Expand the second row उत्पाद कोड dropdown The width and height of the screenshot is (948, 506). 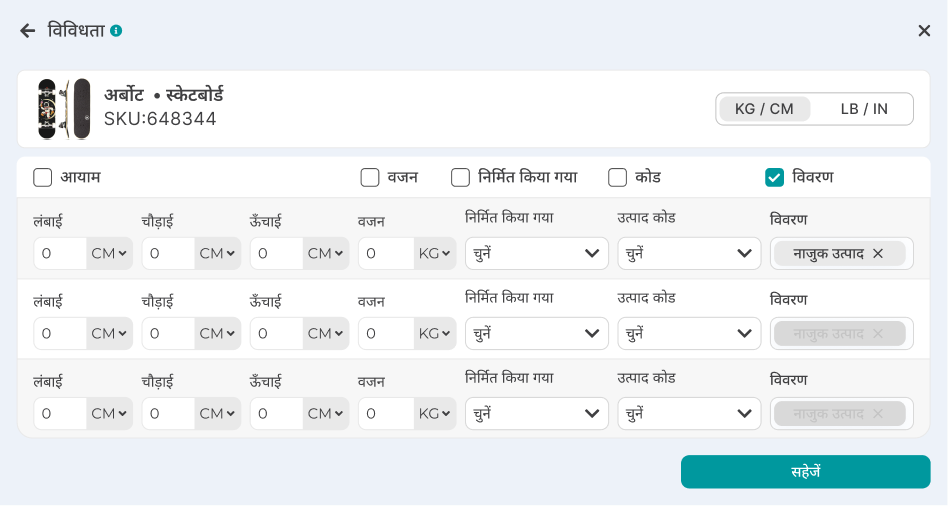(689, 334)
